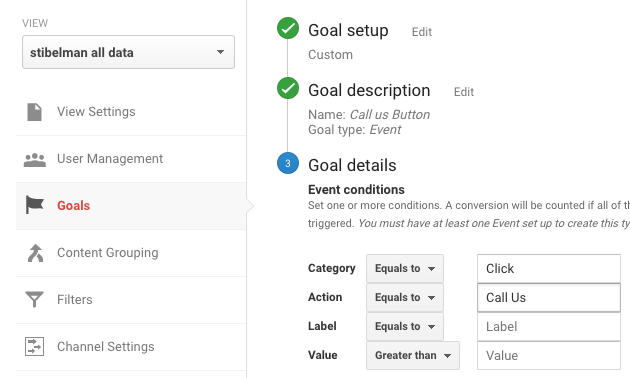Click the Call us Button goal name text
630x378 pixels.
(390, 115)
